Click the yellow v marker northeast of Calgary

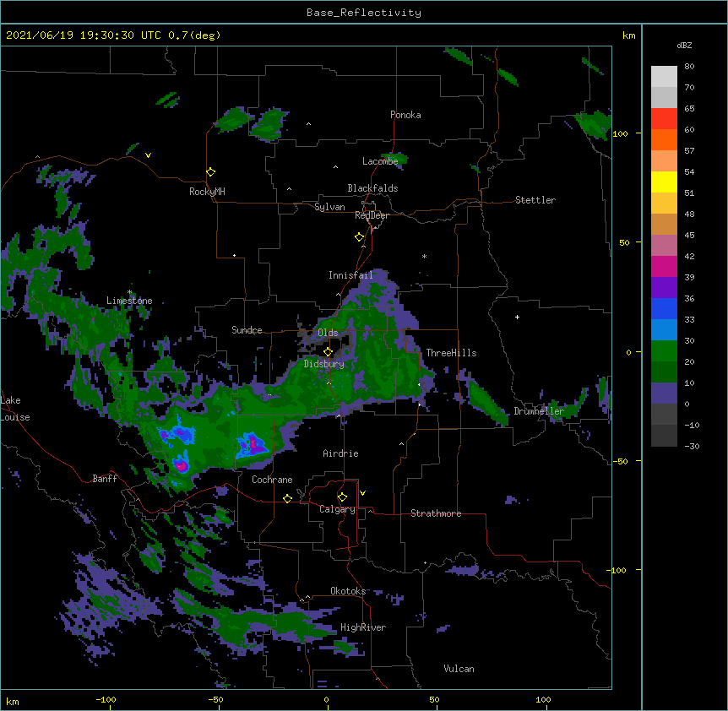click(362, 493)
